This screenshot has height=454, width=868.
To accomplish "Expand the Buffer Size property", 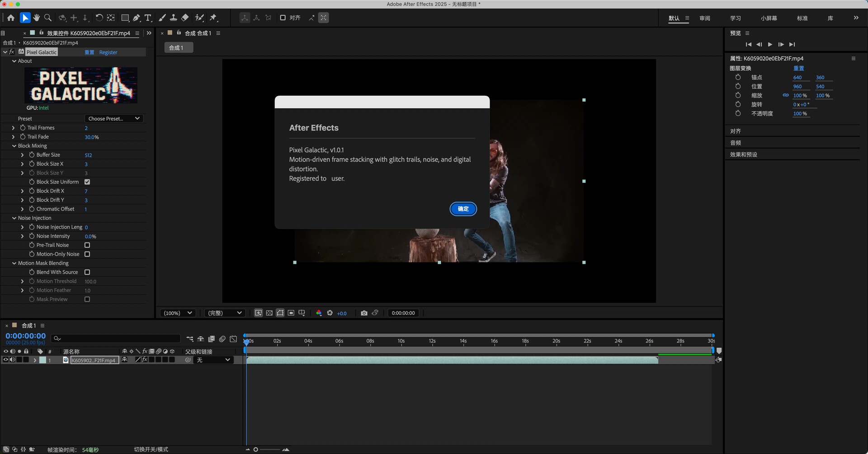I will tap(22, 155).
